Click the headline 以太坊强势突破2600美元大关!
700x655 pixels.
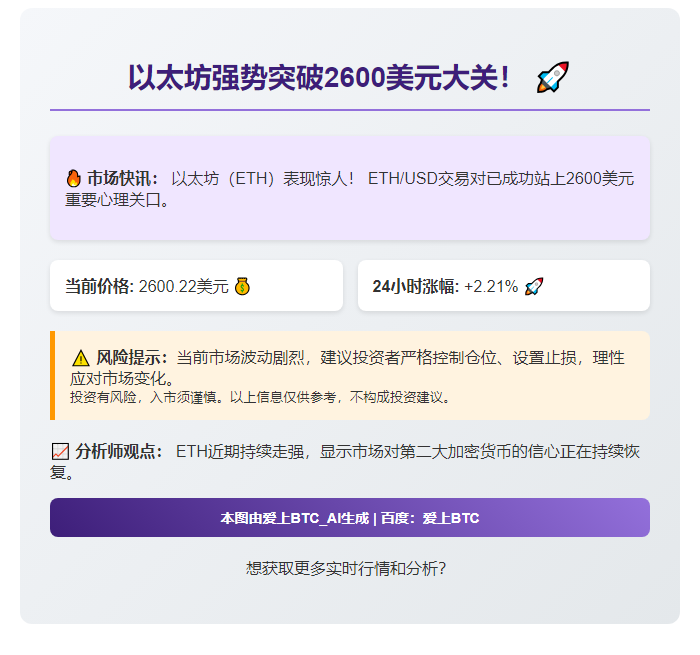[x=319, y=78]
